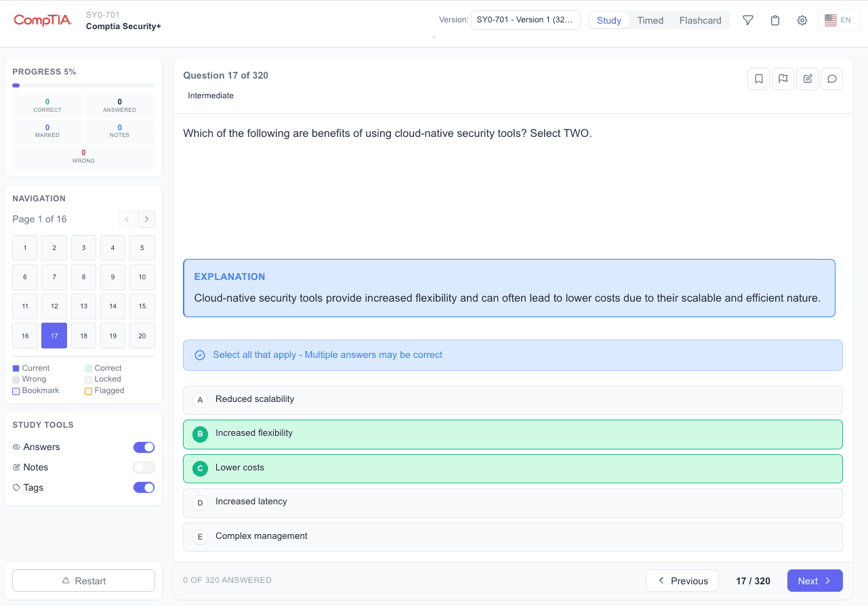868x606 pixels.
Task: Toggle the Answers visibility switch
Action: click(144, 447)
